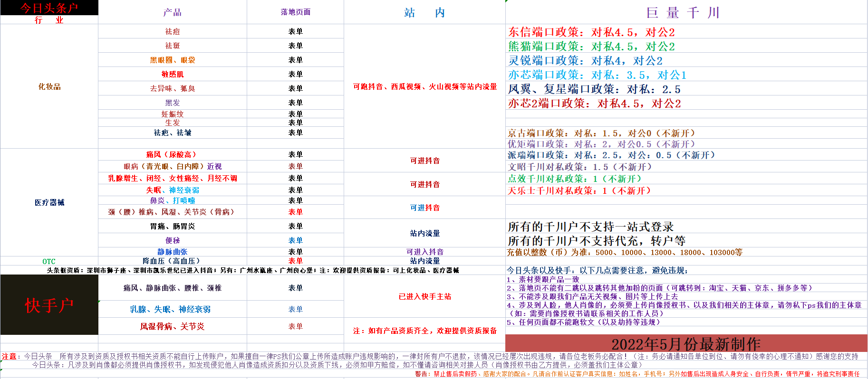Select the 祛斑 product cell
Viewport: 868px width, 379px height.
coord(173,46)
